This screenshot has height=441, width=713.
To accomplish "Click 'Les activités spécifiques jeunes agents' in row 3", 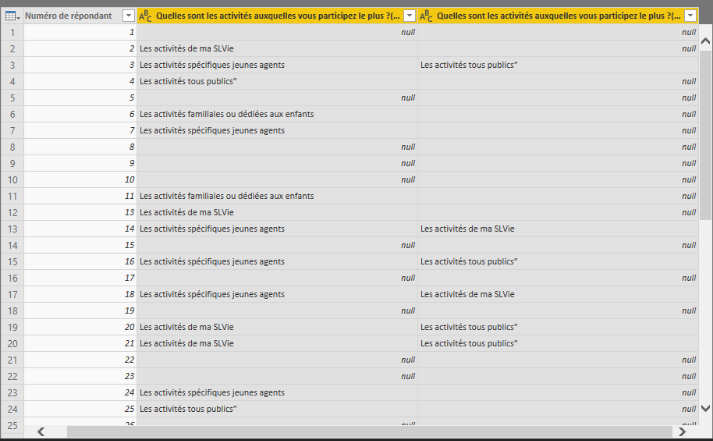I will tap(212, 65).
